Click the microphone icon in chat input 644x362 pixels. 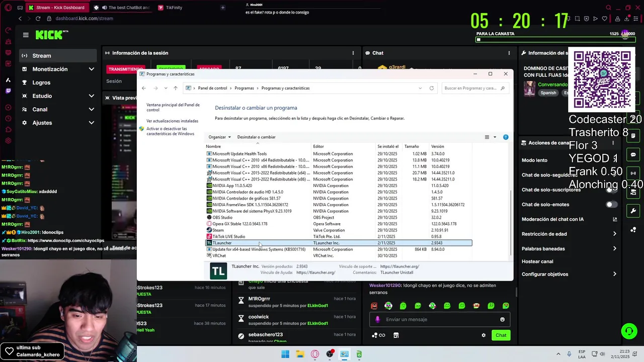378,319
